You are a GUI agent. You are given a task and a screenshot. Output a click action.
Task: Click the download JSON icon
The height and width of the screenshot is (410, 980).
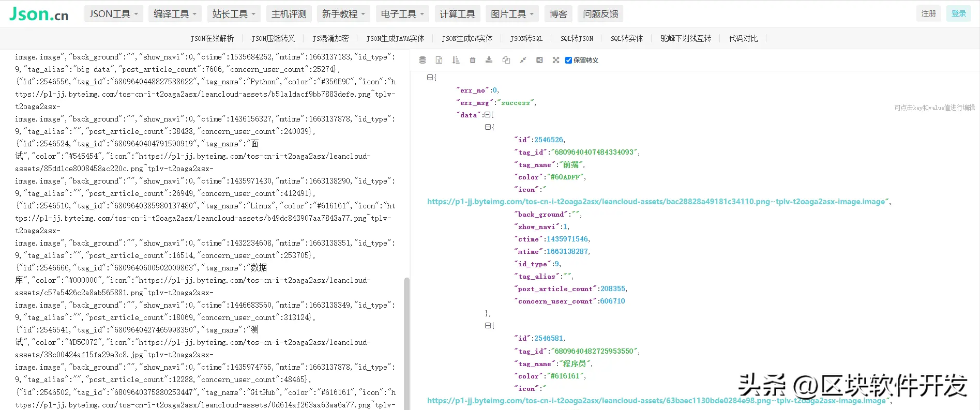pos(489,60)
